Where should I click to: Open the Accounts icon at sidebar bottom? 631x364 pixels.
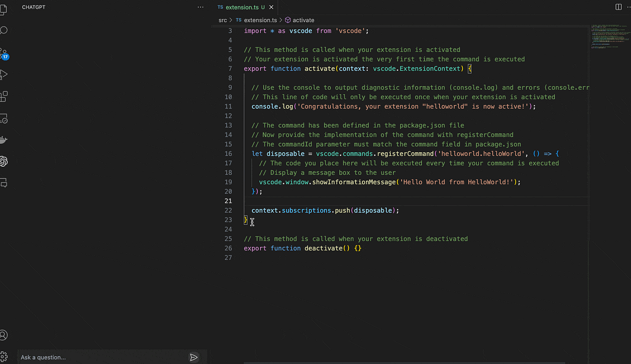[x=5, y=335]
